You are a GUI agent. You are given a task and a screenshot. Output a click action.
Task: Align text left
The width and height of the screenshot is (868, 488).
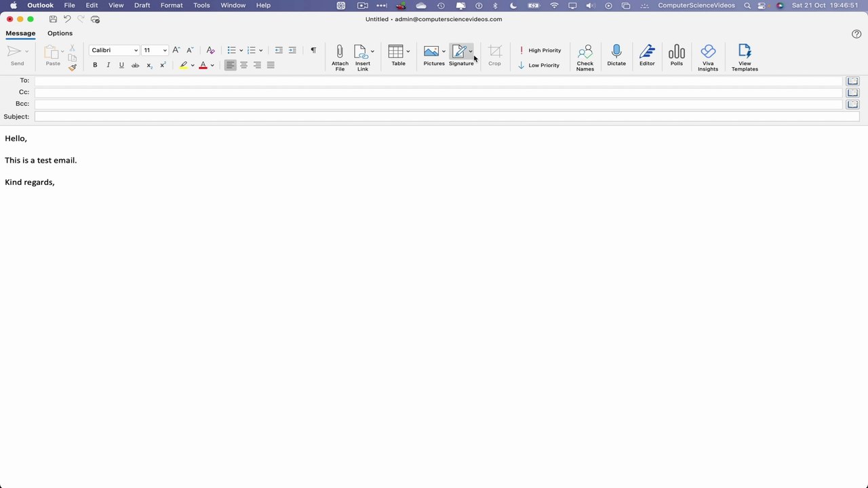[231, 65]
